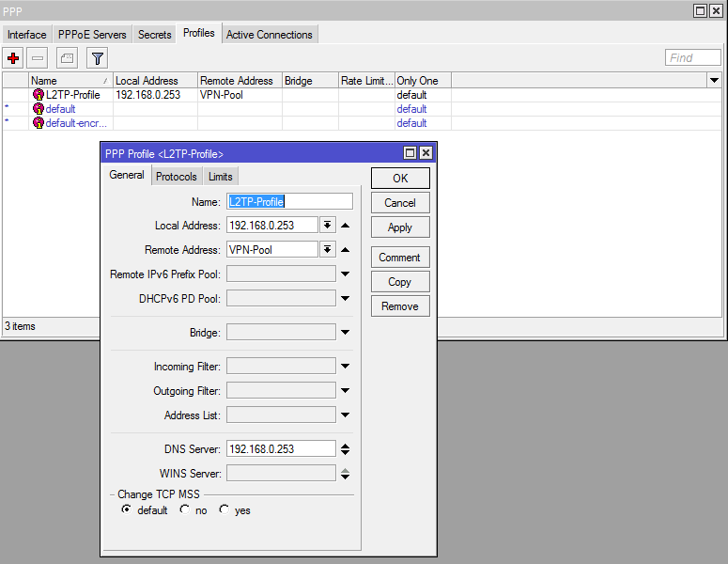This screenshot has height=564, width=728.
Task: Expand the Address List field
Action: coord(345,415)
